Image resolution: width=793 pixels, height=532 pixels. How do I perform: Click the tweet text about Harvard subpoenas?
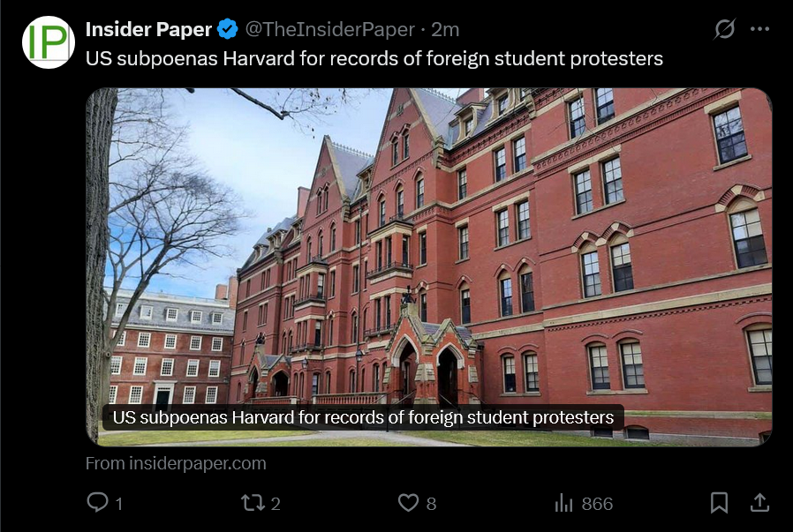click(x=374, y=58)
